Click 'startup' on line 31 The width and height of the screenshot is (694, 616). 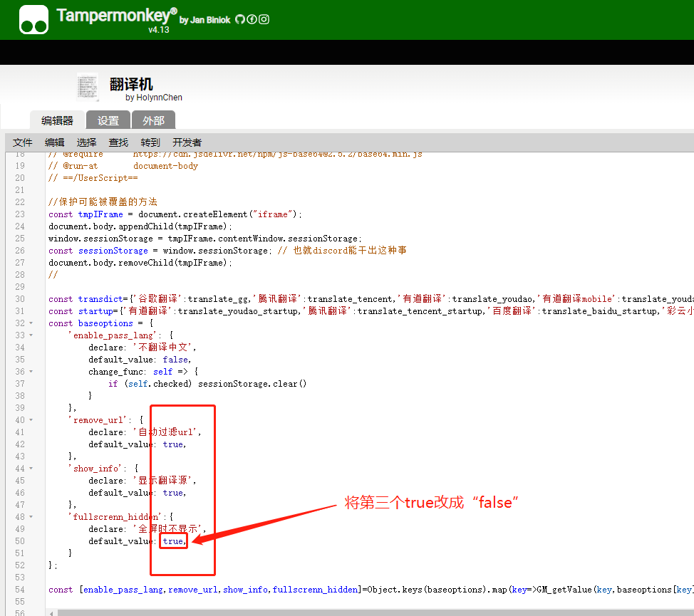point(95,311)
